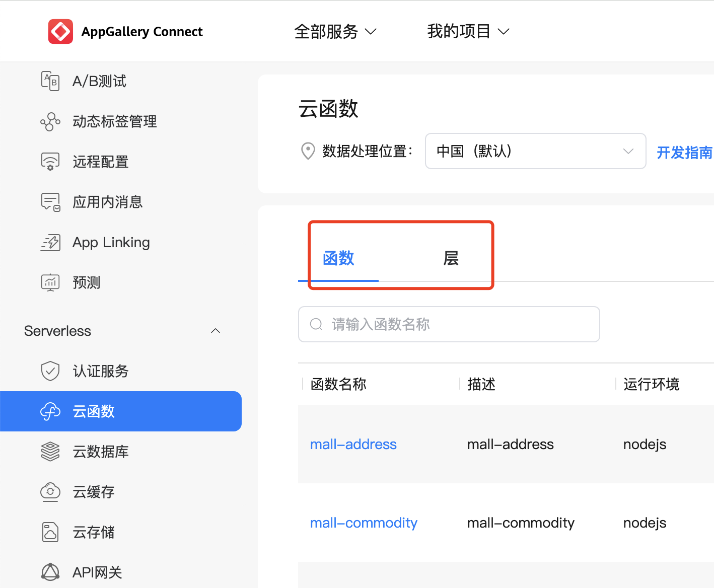The image size is (714, 588).
Task: Open the 全部服务 dropdown menu
Action: pos(335,32)
